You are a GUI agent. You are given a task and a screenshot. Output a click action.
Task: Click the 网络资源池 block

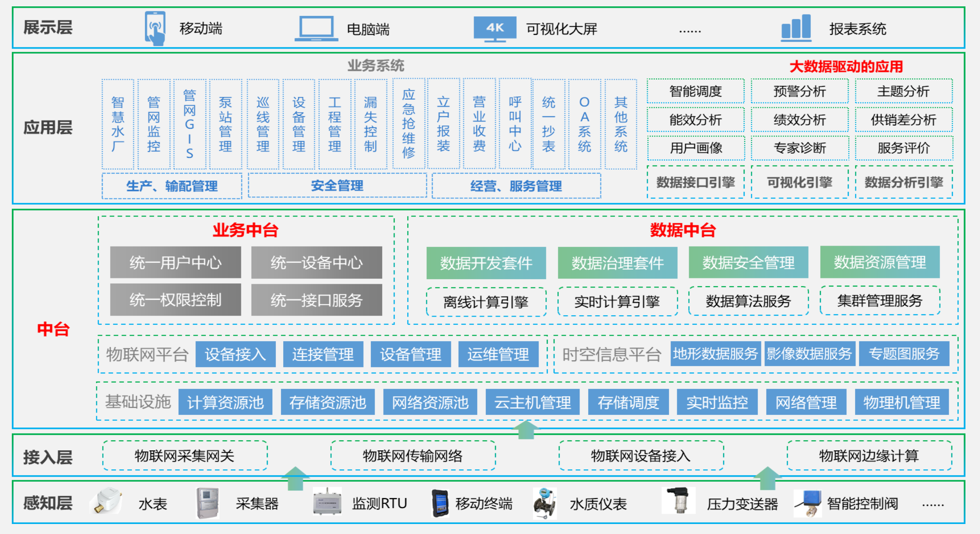point(430,402)
